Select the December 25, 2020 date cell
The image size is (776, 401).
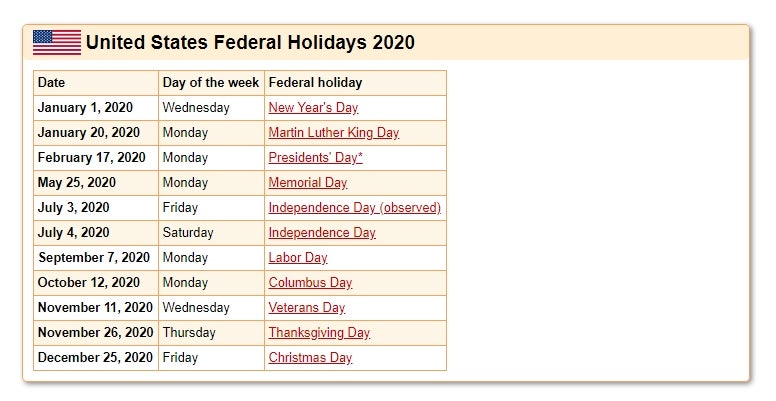tap(96, 357)
